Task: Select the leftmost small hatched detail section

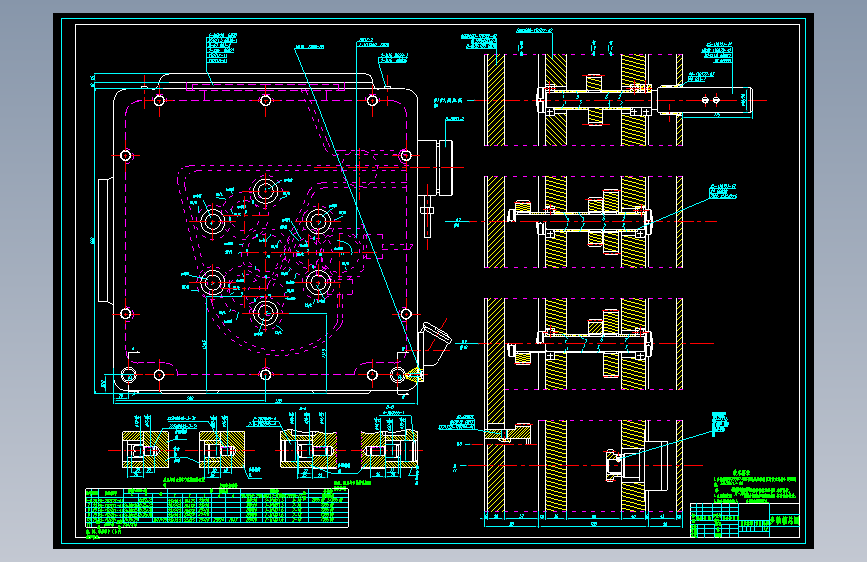Action: [x=145, y=450]
